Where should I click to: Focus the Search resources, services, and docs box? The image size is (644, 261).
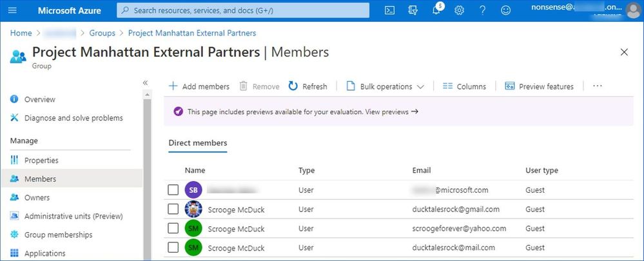[243, 11]
